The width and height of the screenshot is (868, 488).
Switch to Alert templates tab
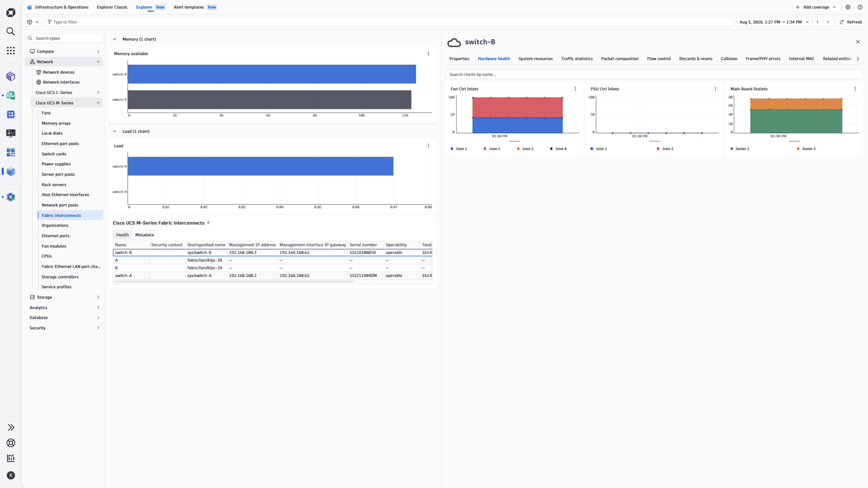coord(195,7)
